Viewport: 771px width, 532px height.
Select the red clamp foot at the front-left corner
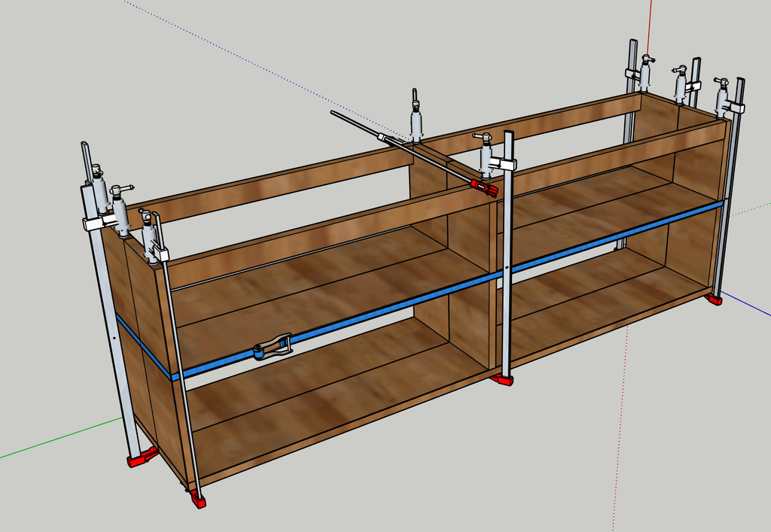coord(198,499)
